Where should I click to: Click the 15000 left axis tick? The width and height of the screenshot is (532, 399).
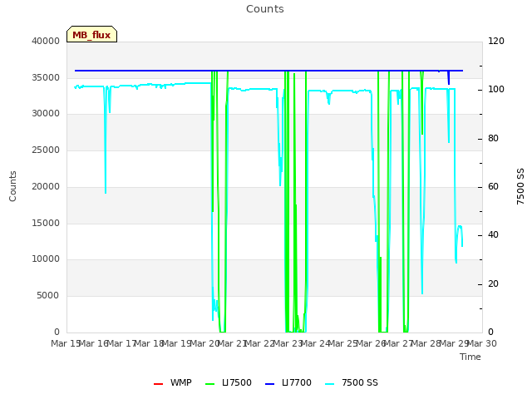tap(46, 224)
